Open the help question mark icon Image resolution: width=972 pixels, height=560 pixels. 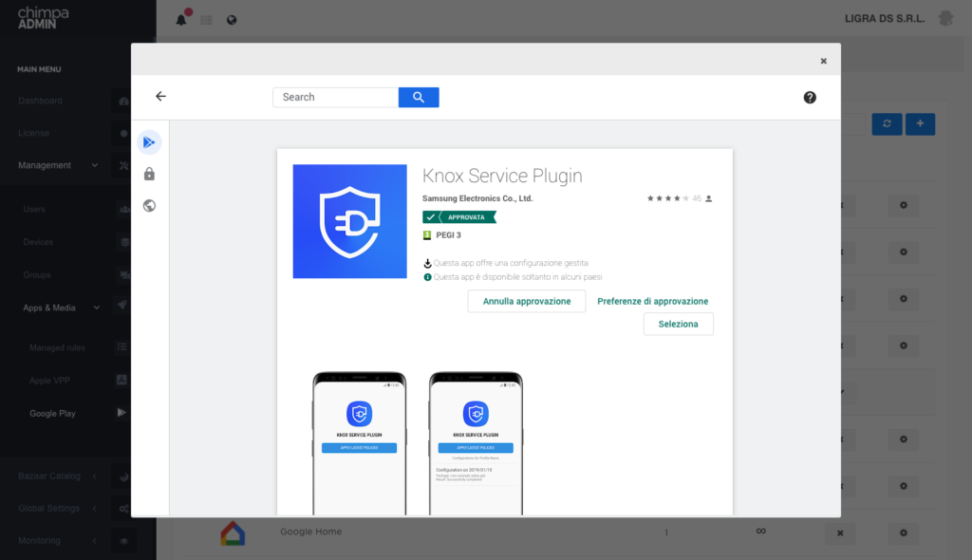pyautogui.click(x=810, y=98)
